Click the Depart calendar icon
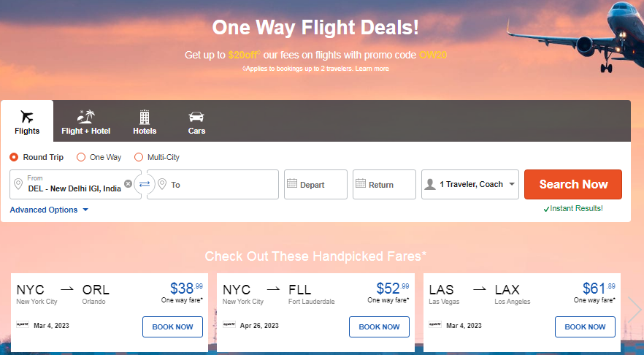The width and height of the screenshot is (644, 355). pos(292,184)
